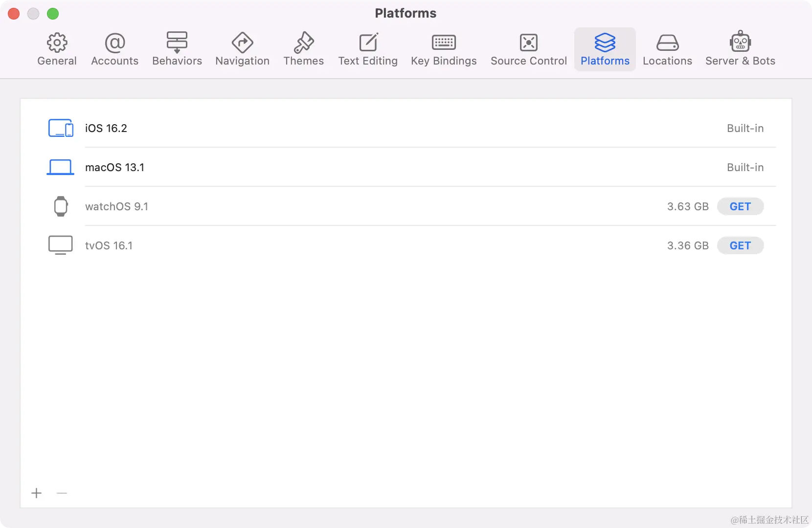Open the Source Control icon
Viewport: 812px width, 528px height.
(529, 43)
